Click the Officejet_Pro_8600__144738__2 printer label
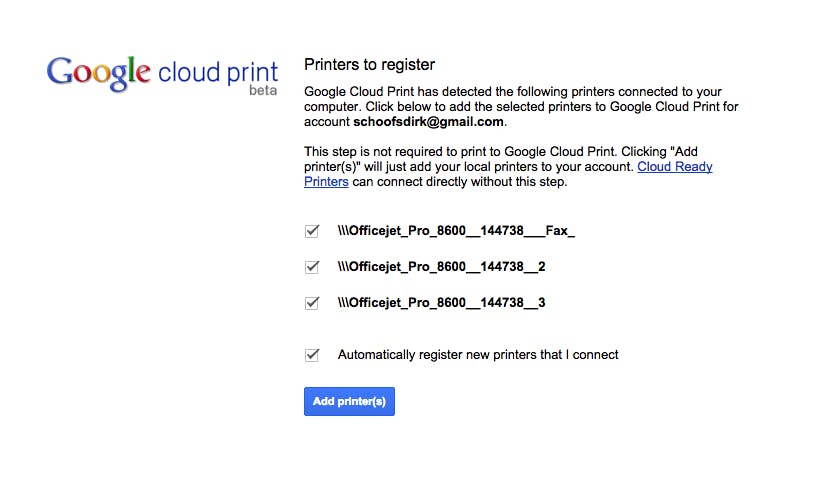Image resolution: width=819 pixels, height=490 pixels. [441, 267]
